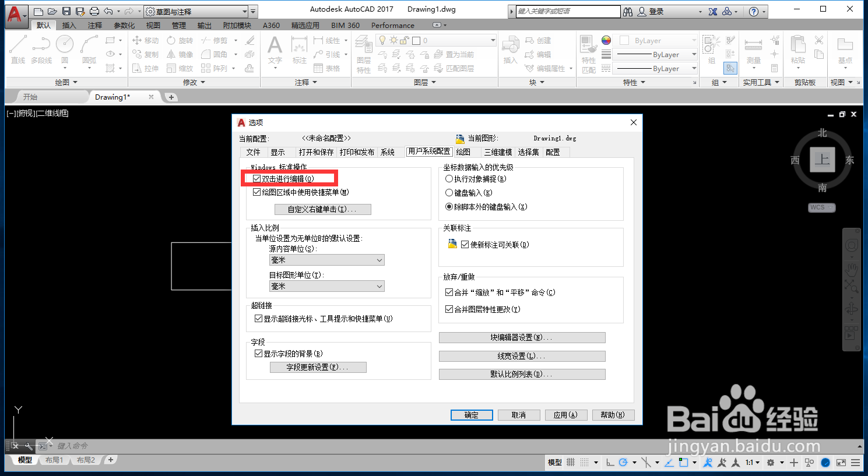Click the Help question mark icon
Screen dimensions: 868x476
pyautogui.click(x=754, y=12)
